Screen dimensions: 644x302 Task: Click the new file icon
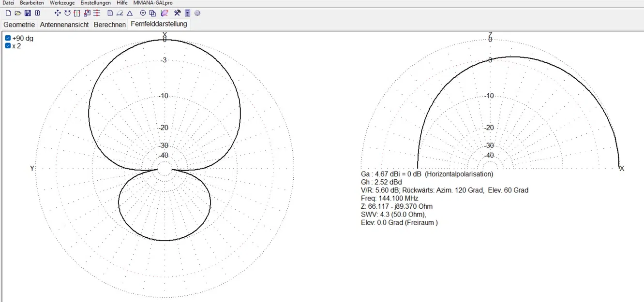coord(8,13)
